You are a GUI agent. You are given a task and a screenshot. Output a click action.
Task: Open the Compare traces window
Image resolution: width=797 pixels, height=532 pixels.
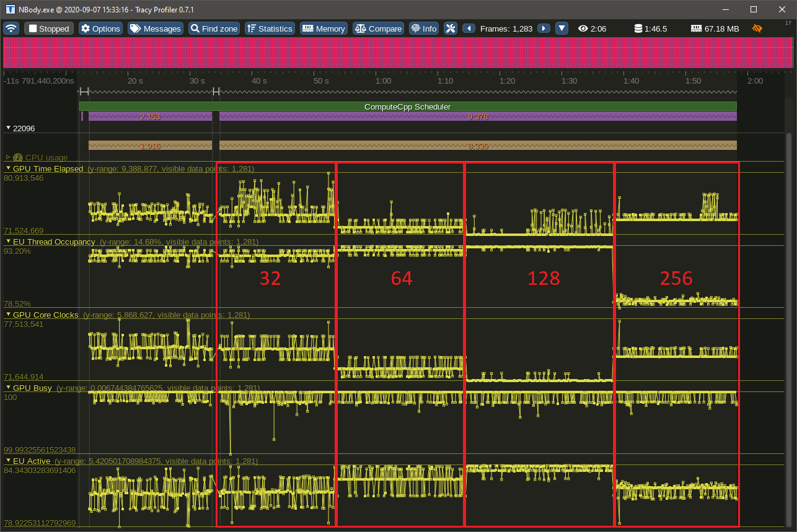[378, 28]
